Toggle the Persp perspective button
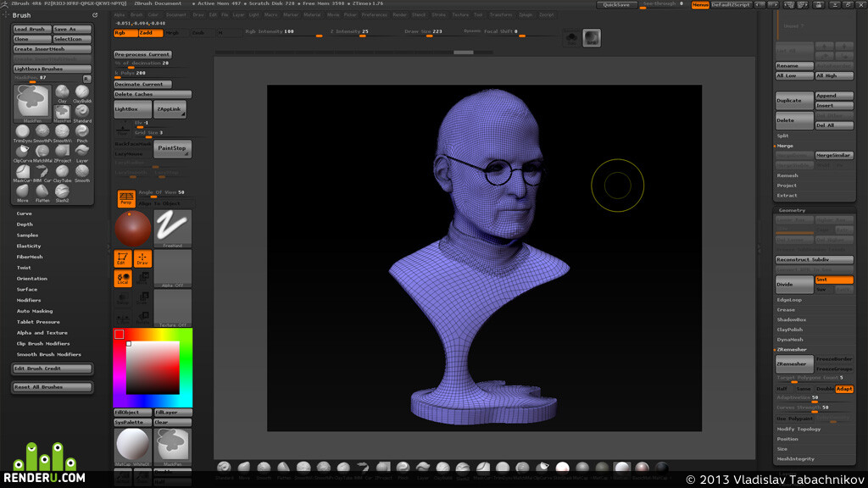The image size is (868, 488). 126,198
